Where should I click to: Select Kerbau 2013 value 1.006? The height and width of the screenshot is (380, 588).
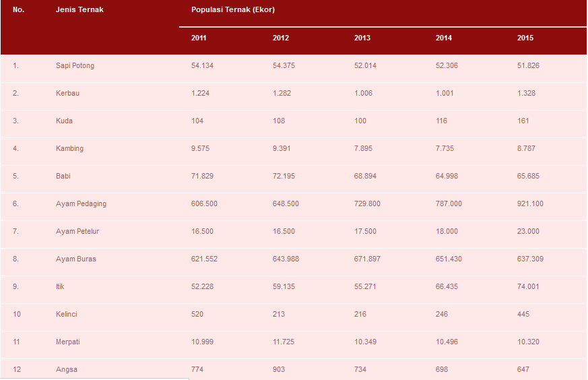click(364, 93)
